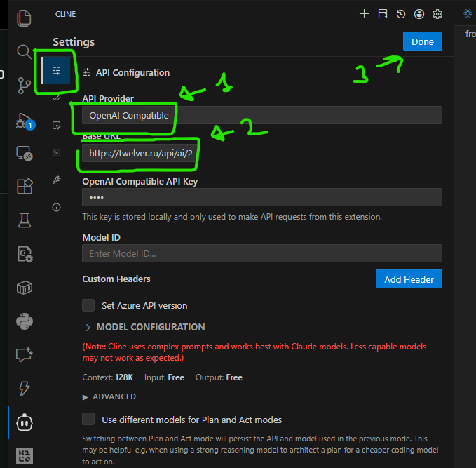Open the Testing flask view

[25, 220]
